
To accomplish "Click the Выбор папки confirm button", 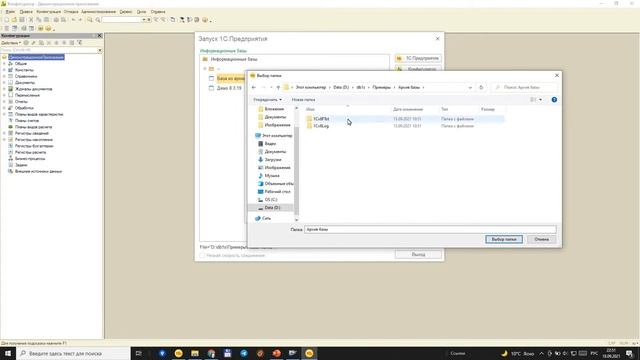I will (504, 239).
